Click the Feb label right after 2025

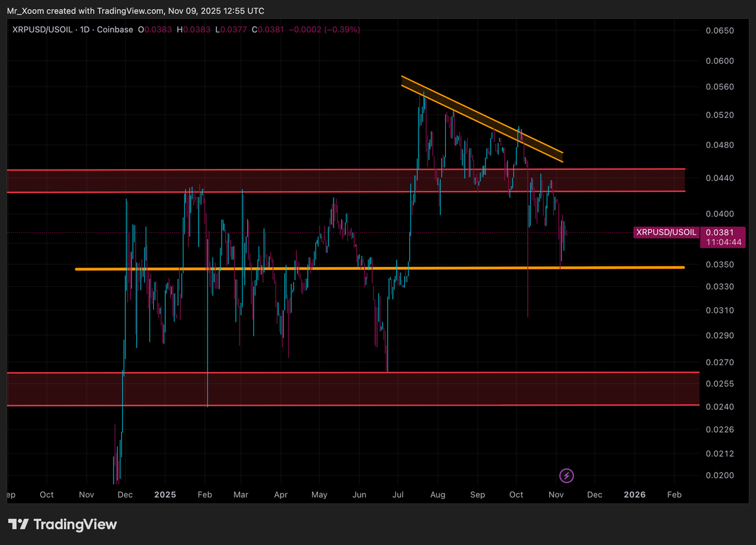205,495
